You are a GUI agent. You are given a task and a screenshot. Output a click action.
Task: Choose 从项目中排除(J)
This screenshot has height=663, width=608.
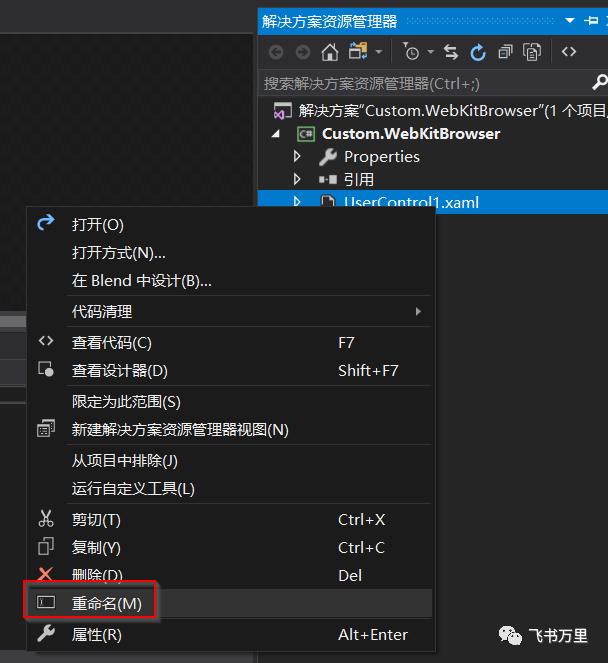tap(229, 460)
